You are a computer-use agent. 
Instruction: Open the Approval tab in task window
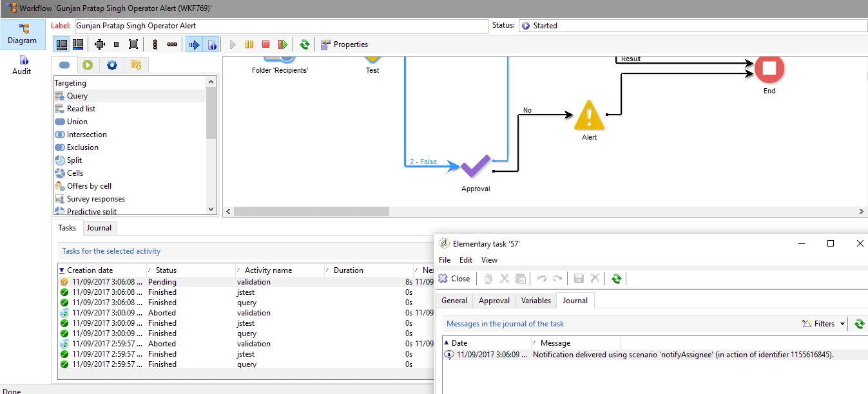click(x=494, y=301)
